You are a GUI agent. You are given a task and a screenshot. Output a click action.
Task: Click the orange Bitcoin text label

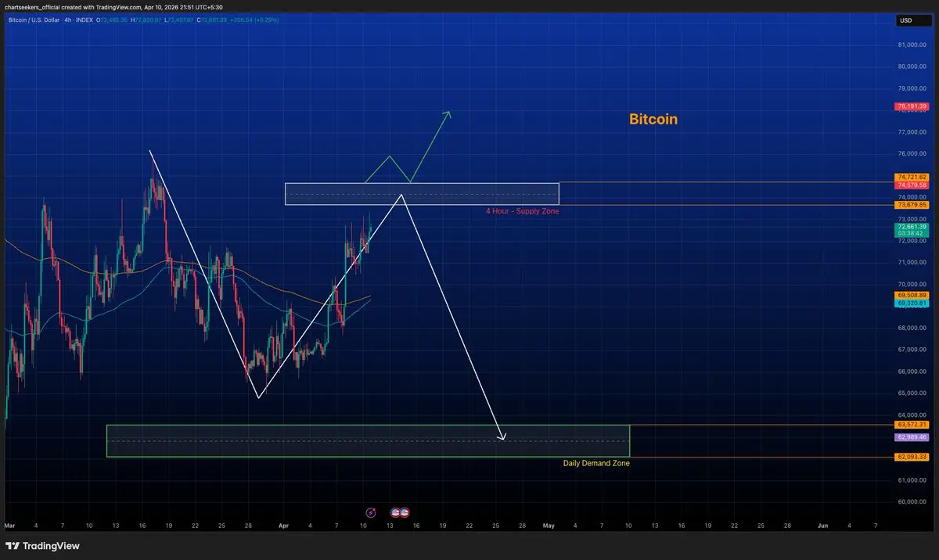pyautogui.click(x=653, y=120)
